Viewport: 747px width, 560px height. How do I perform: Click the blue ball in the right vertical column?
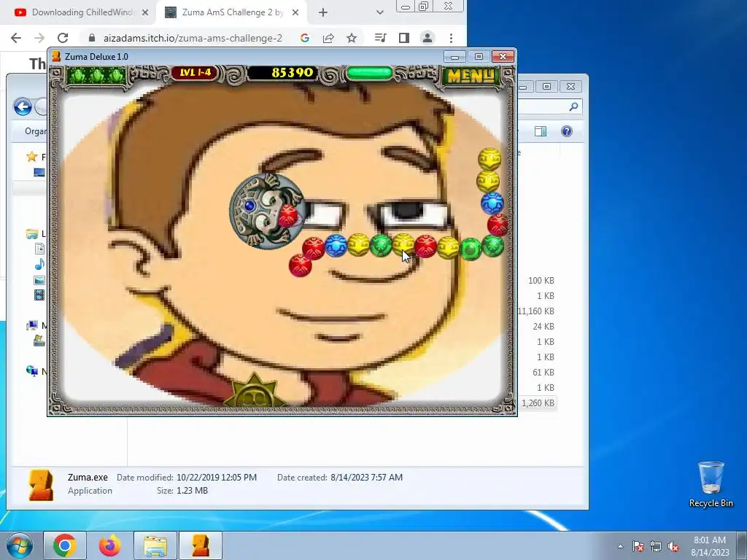tap(492, 203)
